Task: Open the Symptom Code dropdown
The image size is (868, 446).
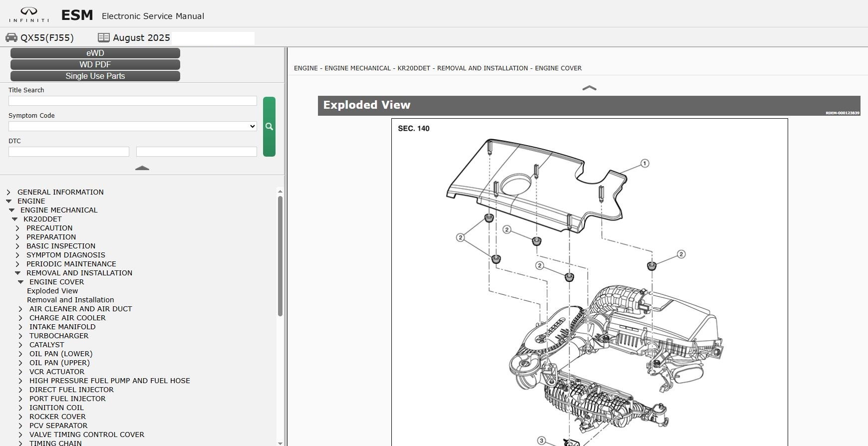Action: pyautogui.click(x=132, y=127)
